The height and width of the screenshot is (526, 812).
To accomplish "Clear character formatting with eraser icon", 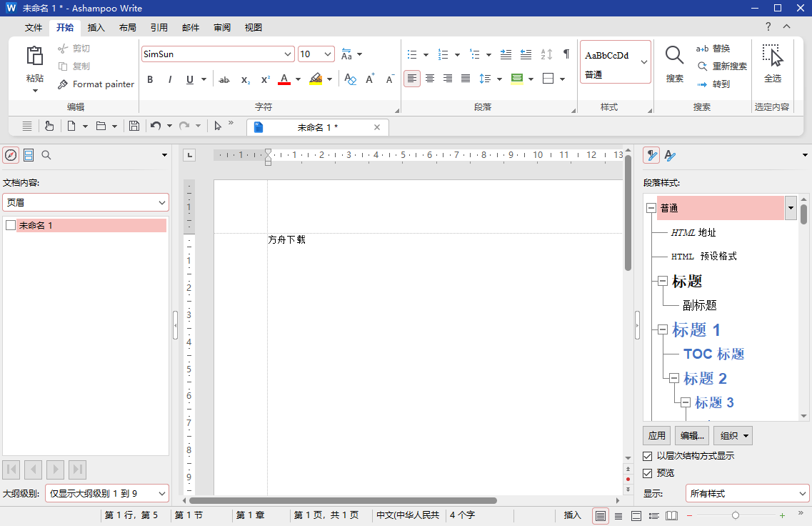I will click(350, 79).
